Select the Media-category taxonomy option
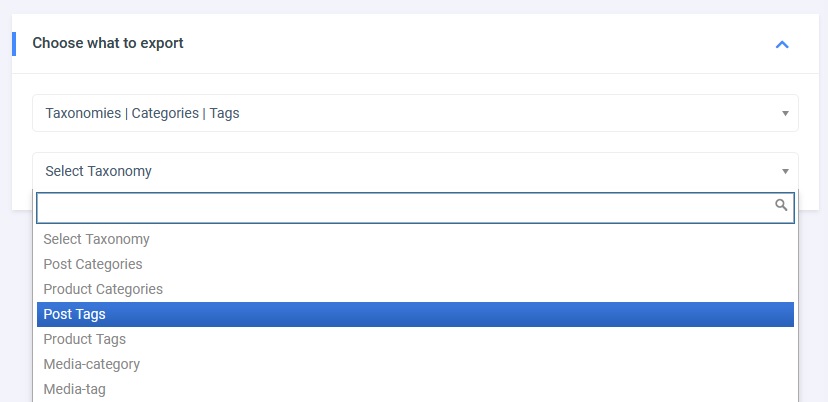The height and width of the screenshot is (402, 828). [92, 365]
